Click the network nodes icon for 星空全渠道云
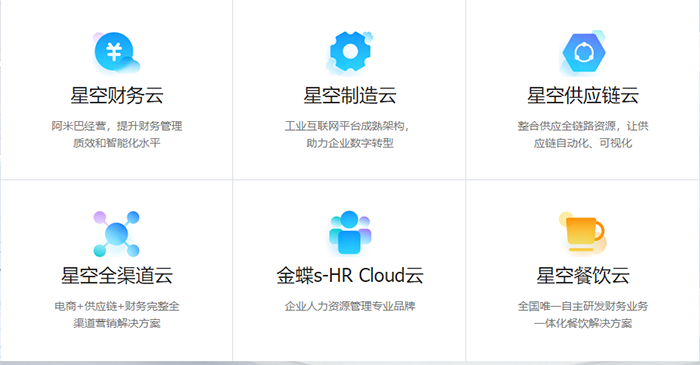 (x=117, y=233)
